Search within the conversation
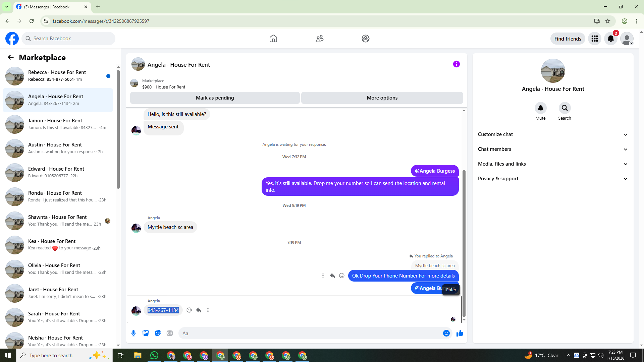 (x=565, y=108)
